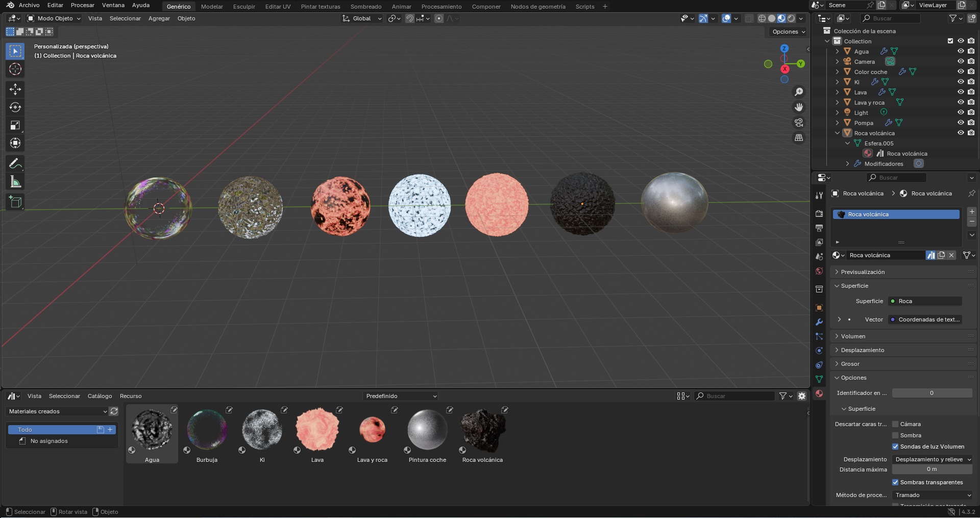The height and width of the screenshot is (518, 980).
Task: Switch to the Sombreado workspace tab
Action: pos(366,7)
